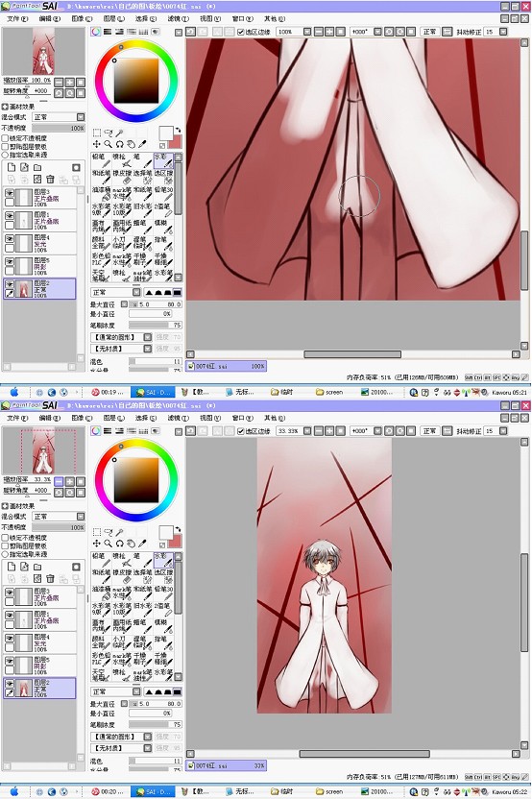532x799 pixels.
Task: Show the color wheel panel icon, upper window
Action: point(96,32)
